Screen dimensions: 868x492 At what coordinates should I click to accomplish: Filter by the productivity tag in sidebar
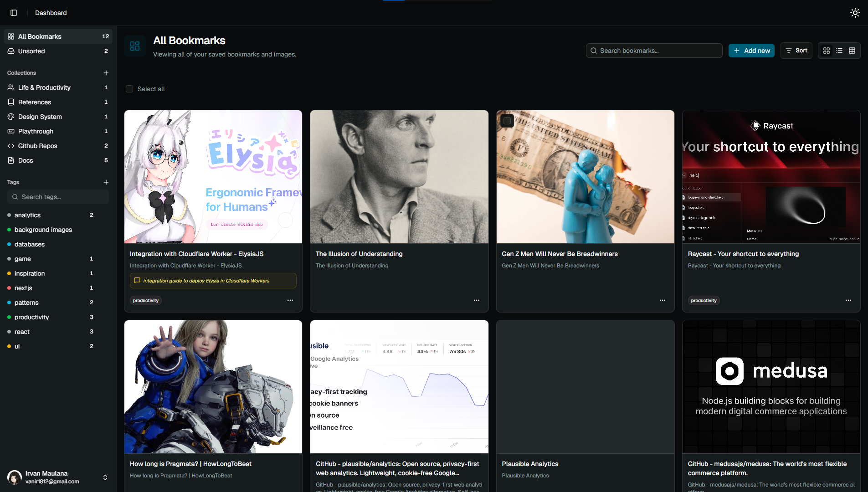tap(51, 317)
